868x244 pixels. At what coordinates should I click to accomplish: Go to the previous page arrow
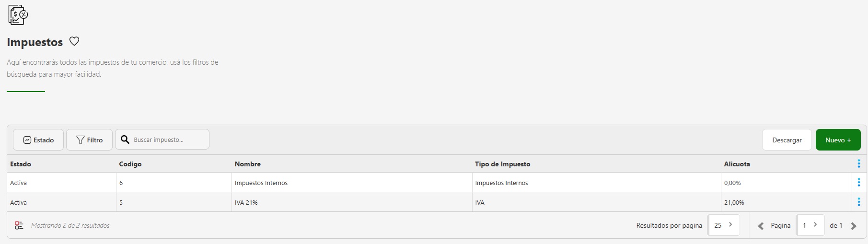(x=761, y=226)
